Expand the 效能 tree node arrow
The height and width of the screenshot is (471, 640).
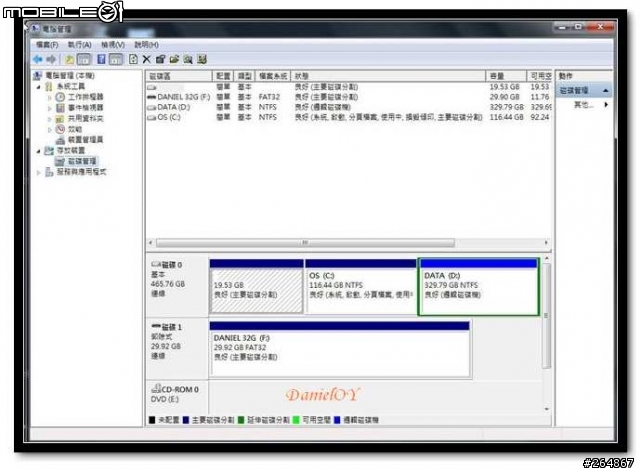click(50, 129)
